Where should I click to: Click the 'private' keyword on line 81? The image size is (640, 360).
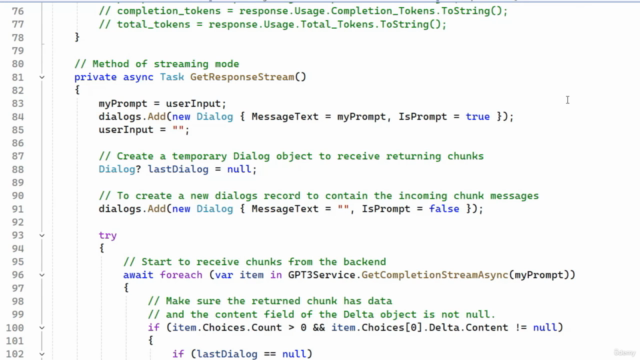(x=96, y=77)
